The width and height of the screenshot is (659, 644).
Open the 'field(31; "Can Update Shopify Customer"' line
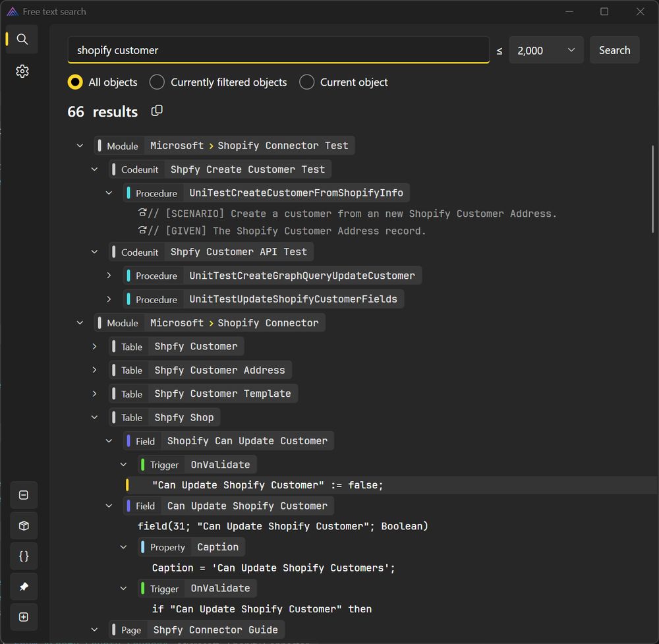pos(283,526)
